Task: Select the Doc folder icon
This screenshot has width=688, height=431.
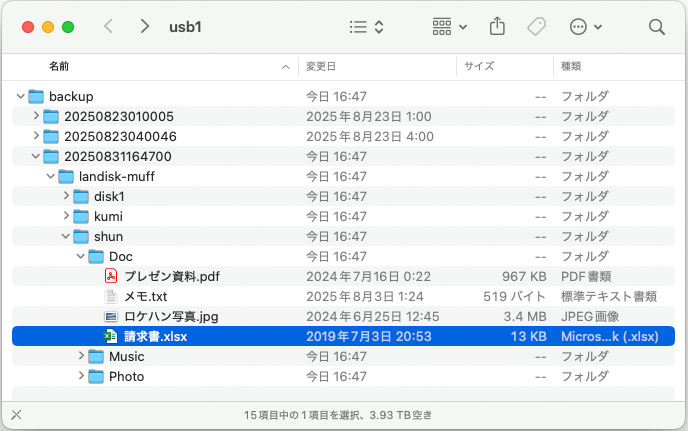Action: click(x=96, y=256)
